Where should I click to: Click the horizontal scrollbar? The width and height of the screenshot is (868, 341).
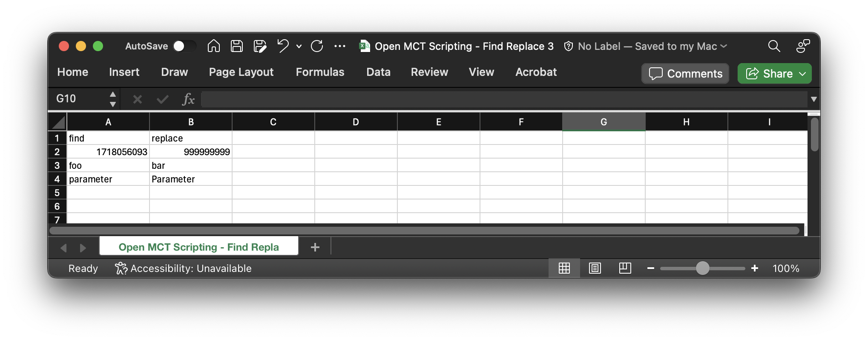coord(425,231)
